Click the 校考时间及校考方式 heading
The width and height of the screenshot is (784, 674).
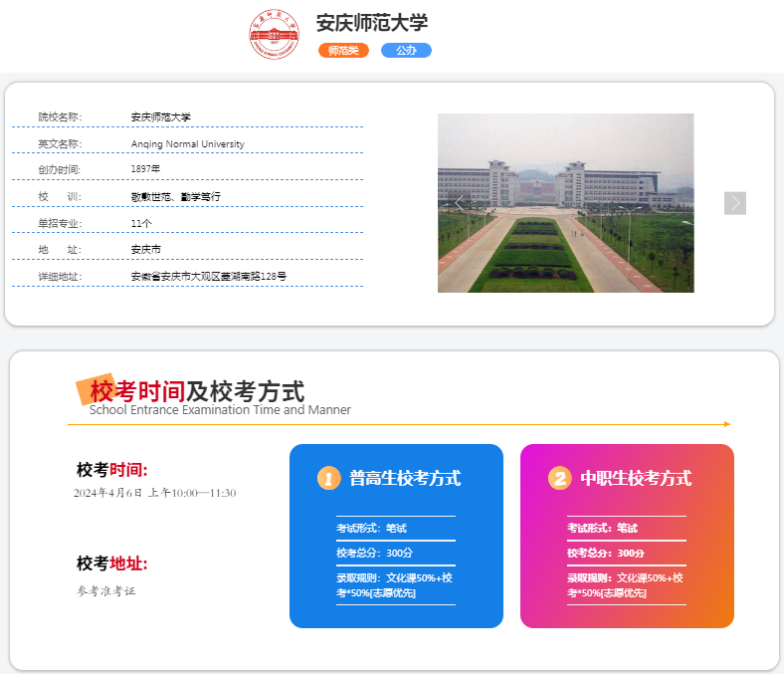pyautogui.click(x=197, y=391)
